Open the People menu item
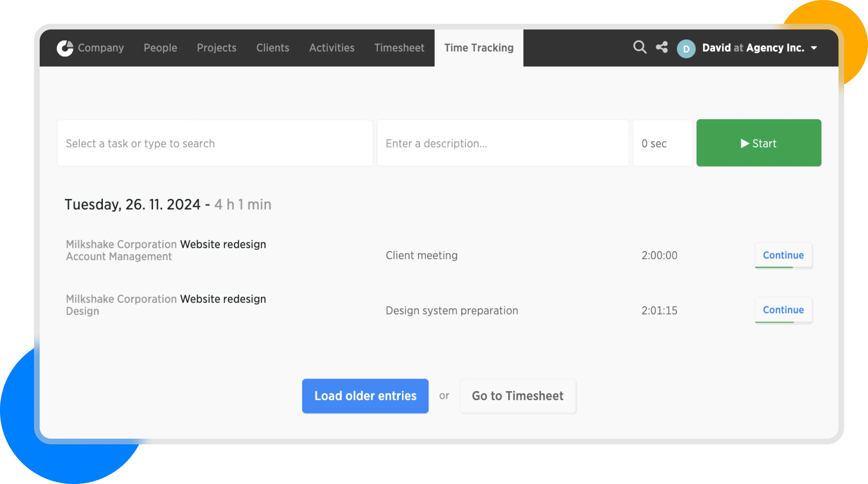Screen dimensions: 868x484 (x=160, y=48)
